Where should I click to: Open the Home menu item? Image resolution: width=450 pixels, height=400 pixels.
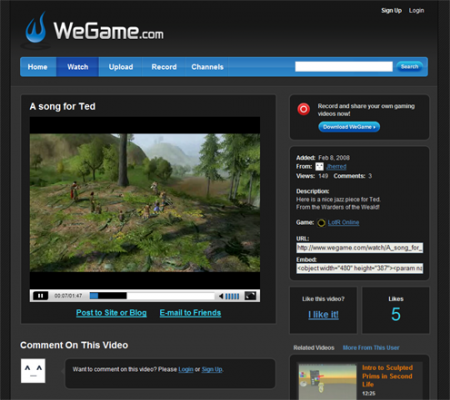coord(37,67)
